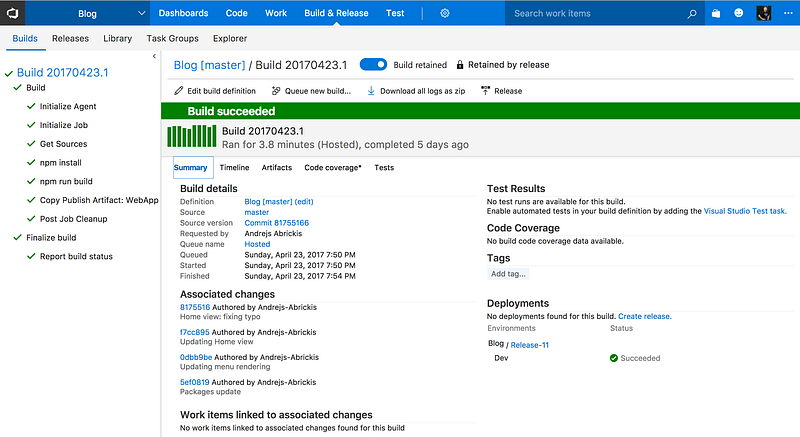Open the master source branch link

tap(257, 212)
